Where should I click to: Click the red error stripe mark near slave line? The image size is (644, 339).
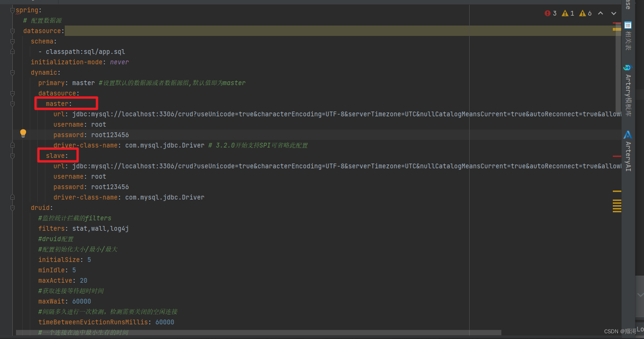(617, 156)
